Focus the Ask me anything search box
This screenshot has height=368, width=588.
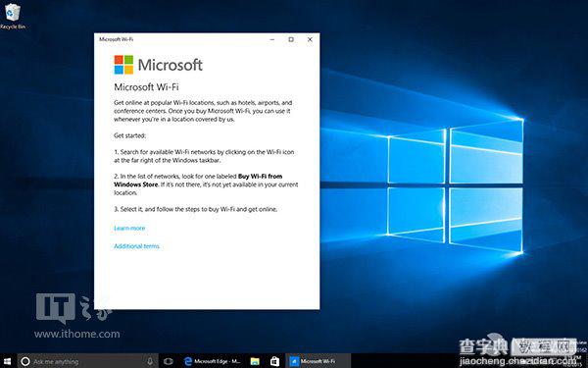[x=88, y=361]
